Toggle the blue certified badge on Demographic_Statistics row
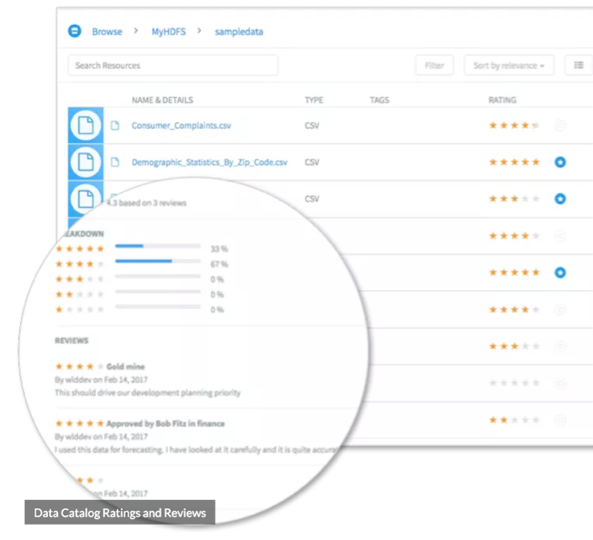Screen dimensions: 593x540 (x=560, y=162)
